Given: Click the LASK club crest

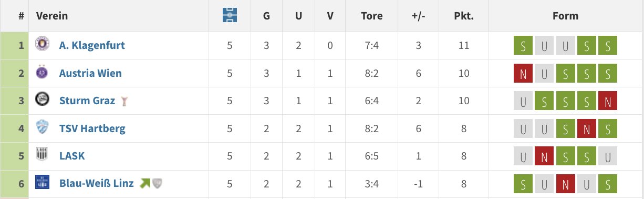Looking at the screenshot, I should [42, 155].
